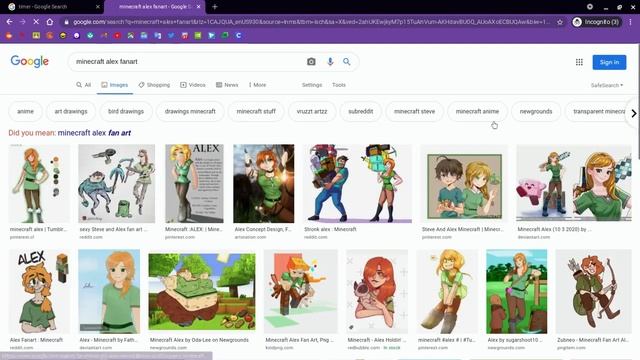Switch to the Videos tab
This screenshot has width=640, height=360.
click(193, 85)
